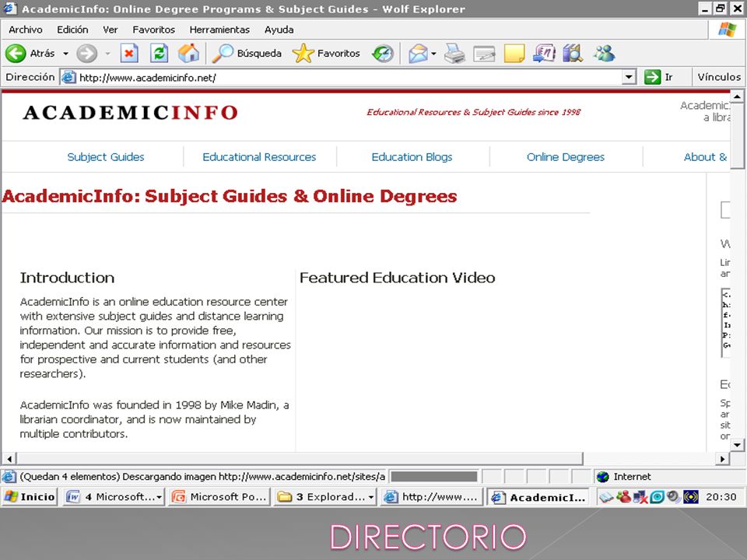747x560 pixels.
Task: Click the page icon in address bar
Action: pyautogui.click(x=69, y=77)
